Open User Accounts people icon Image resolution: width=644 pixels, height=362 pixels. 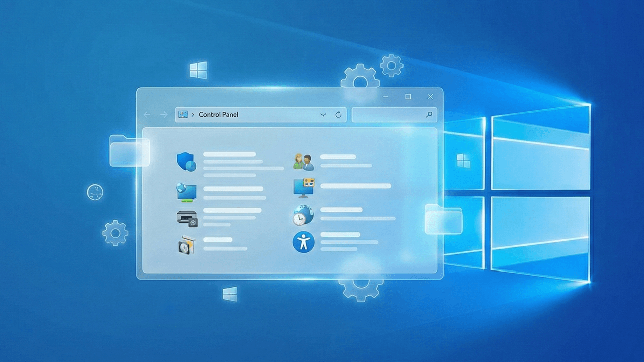tap(303, 161)
